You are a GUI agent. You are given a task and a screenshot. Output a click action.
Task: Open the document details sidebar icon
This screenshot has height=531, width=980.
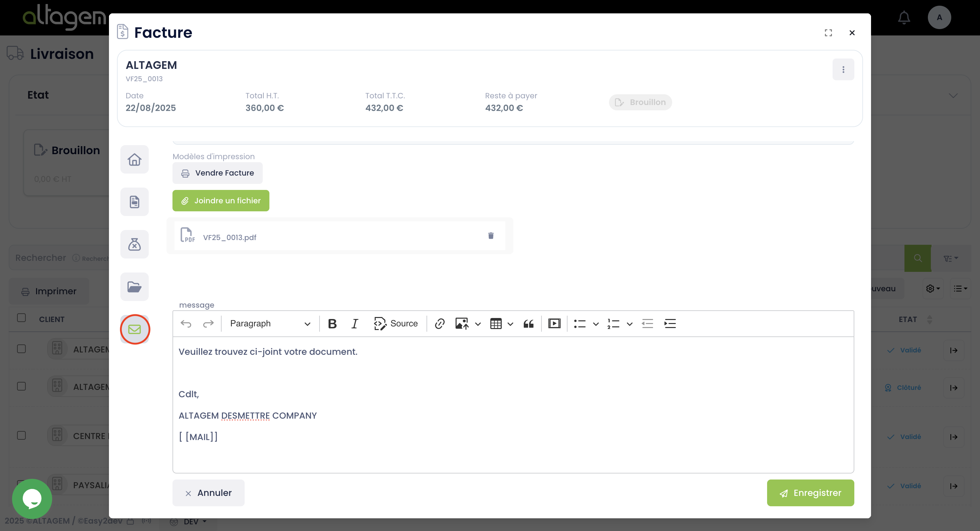coord(134,202)
